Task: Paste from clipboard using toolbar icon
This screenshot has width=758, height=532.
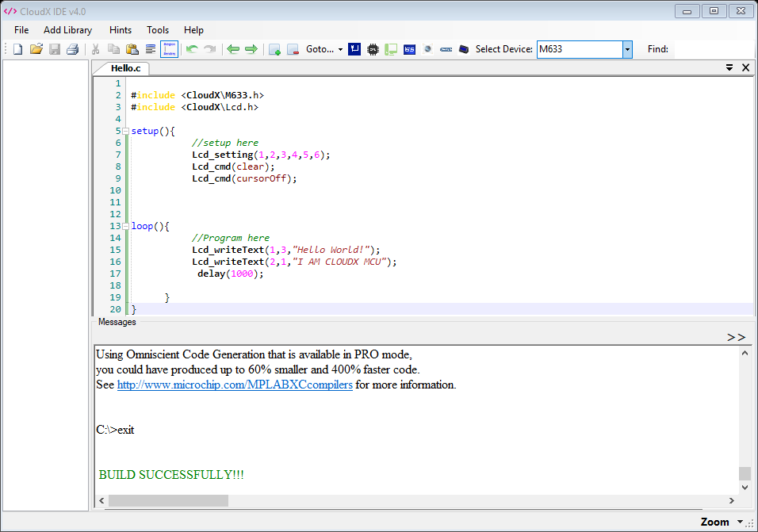Action: pyautogui.click(x=132, y=49)
